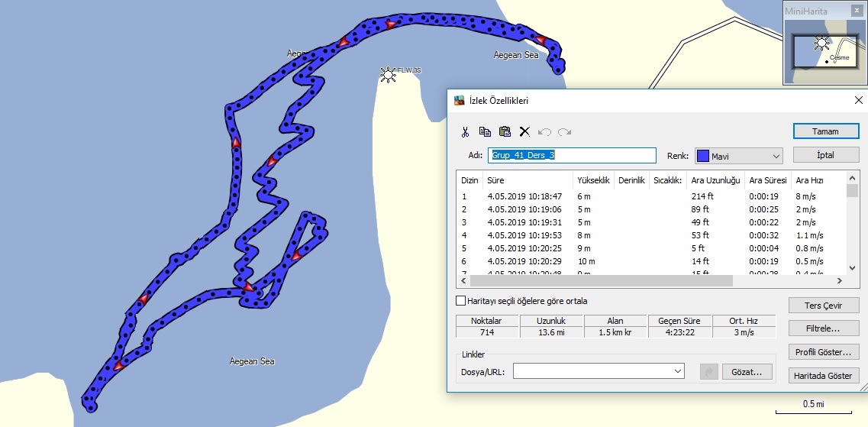Click the Tamam button
This screenshot has height=427, width=868.
tap(825, 132)
